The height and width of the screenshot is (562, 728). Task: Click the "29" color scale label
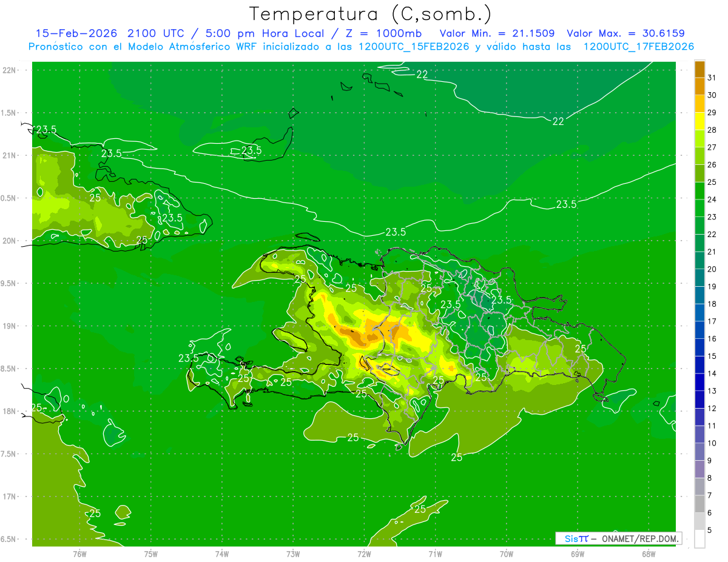tap(712, 112)
